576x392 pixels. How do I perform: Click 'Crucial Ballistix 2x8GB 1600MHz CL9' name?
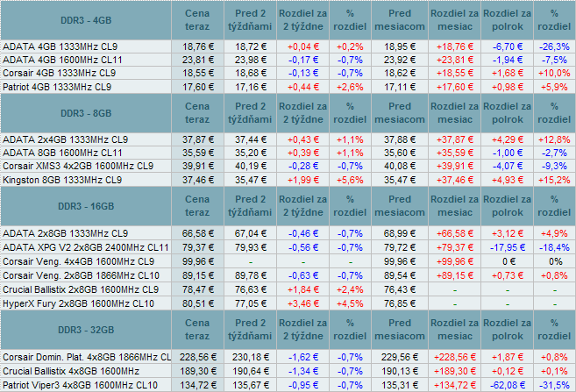(x=81, y=289)
